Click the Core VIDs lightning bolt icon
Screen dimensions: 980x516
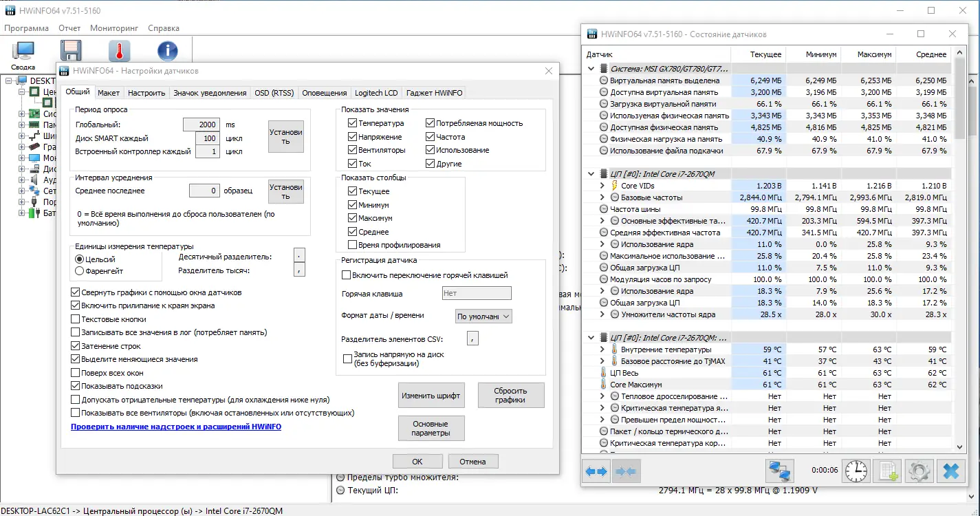pyautogui.click(x=614, y=186)
